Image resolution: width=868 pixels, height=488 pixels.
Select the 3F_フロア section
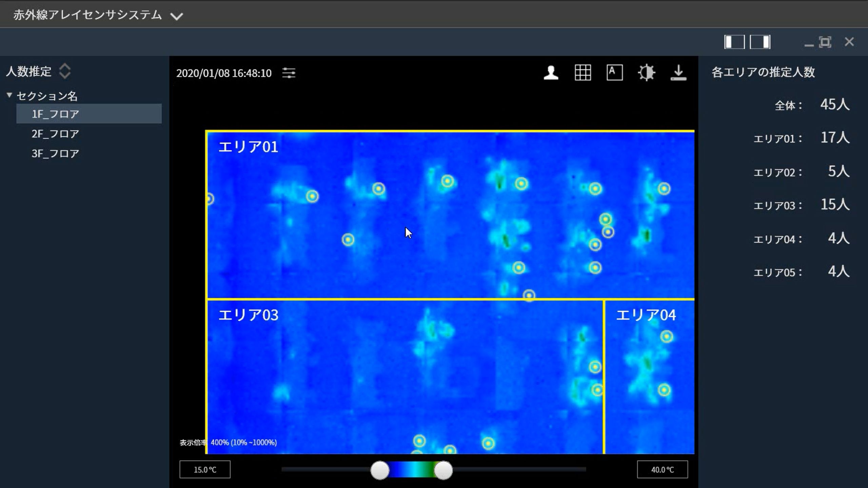(x=55, y=153)
